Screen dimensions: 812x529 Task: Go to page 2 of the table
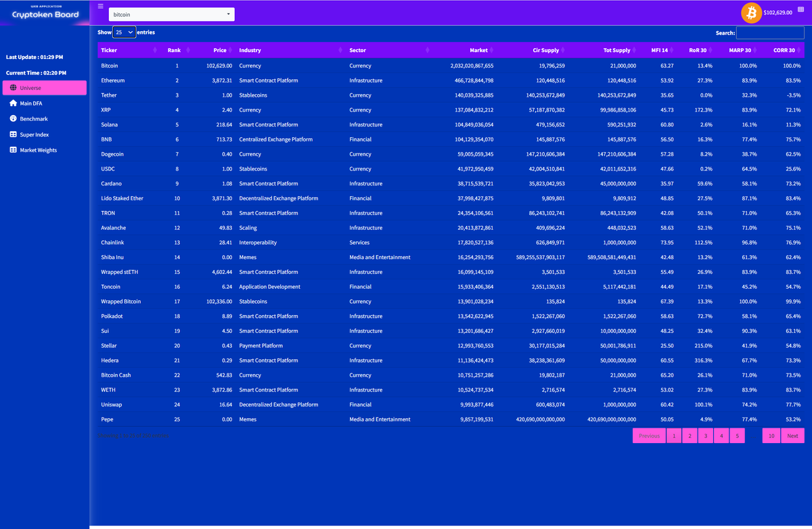tap(690, 436)
